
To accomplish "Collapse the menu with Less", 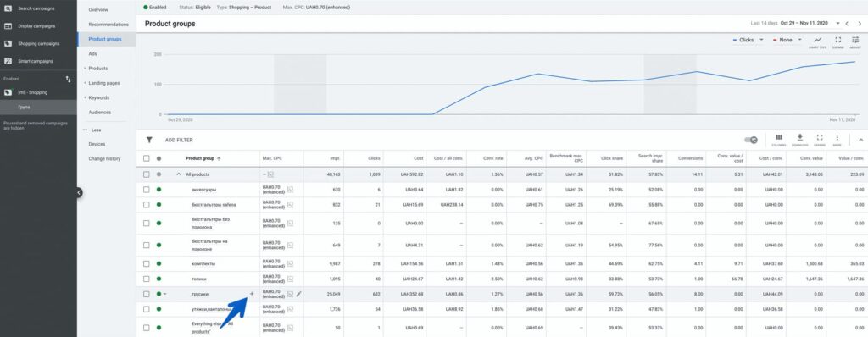I will click(92, 130).
